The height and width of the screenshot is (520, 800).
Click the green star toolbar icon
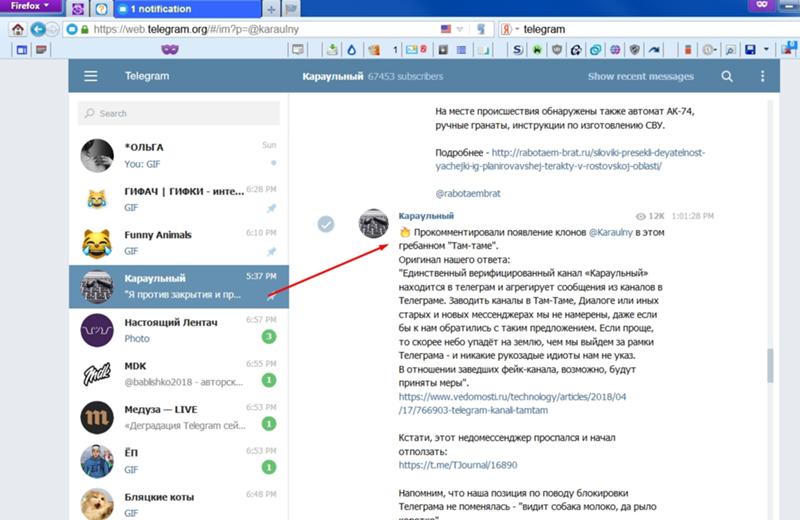point(537,49)
